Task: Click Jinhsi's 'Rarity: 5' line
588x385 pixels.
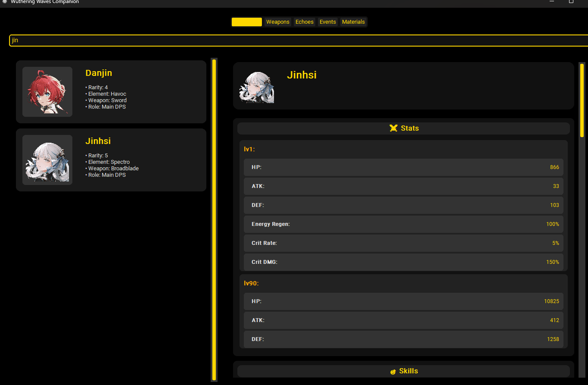Action: (x=97, y=156)
